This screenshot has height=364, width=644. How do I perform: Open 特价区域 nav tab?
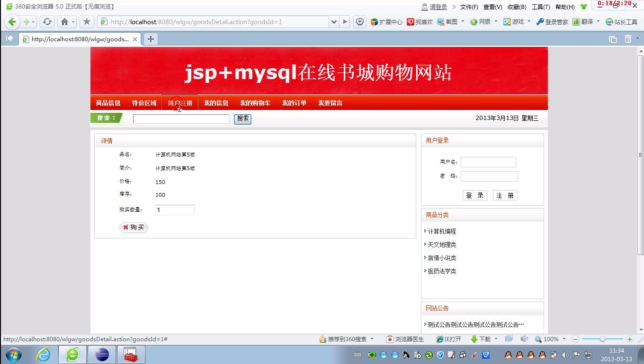click(144, 103)
